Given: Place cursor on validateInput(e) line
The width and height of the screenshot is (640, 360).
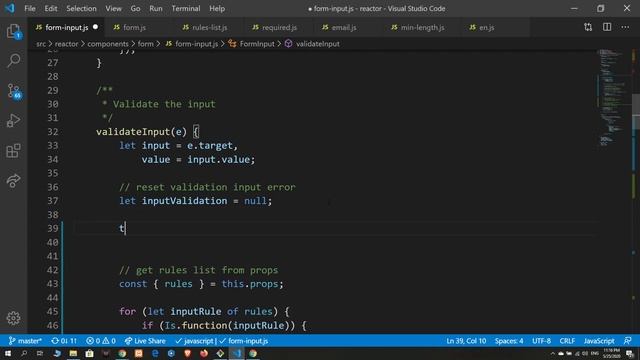Looking at the screenshot, I should [147, 132].
